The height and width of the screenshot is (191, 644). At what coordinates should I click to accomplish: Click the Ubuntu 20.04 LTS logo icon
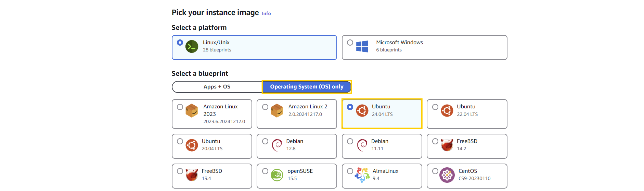point(192,145)
